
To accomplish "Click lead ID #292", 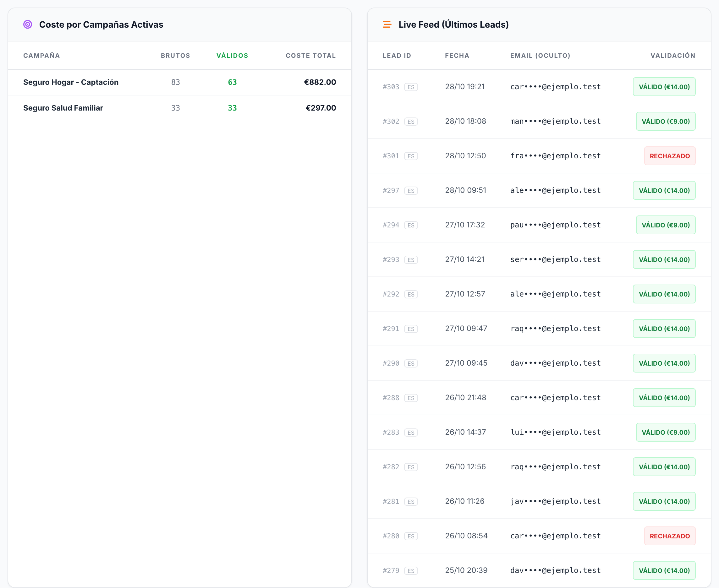I will 391,294.
